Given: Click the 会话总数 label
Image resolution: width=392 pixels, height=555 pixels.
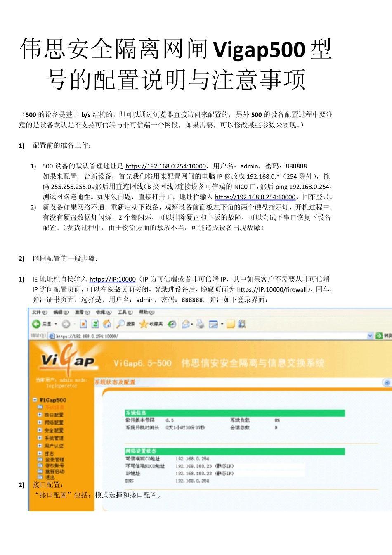Looking at the screenshot, I should click(x=240, y=427).
